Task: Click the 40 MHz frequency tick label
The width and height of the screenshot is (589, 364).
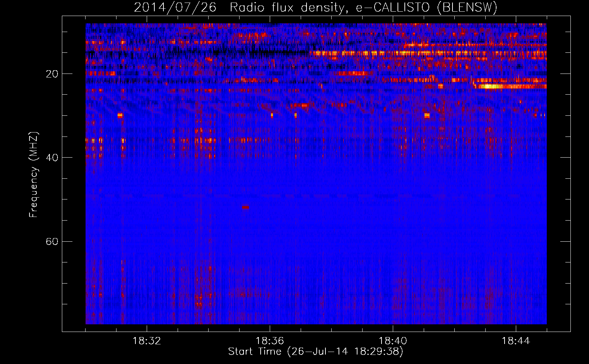Action: (52, 158)
